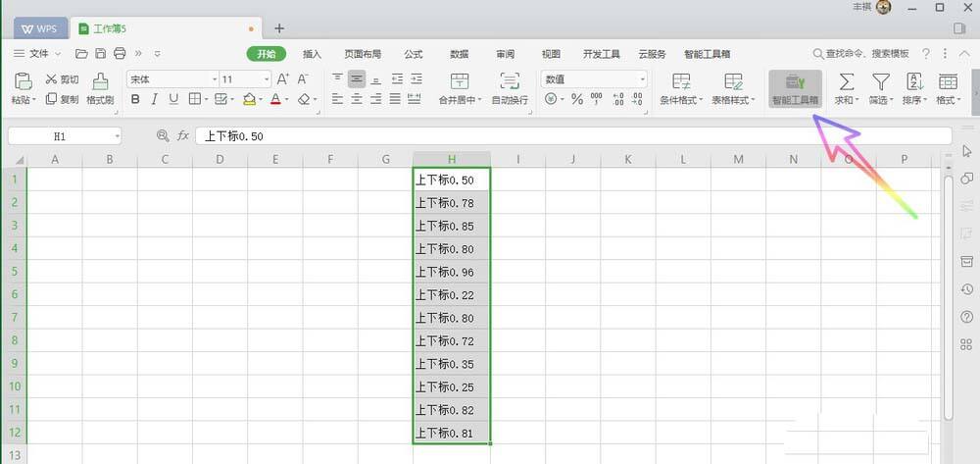
Task: Expand the 表格样式 dropdown
Action: (x=753, y=100)
